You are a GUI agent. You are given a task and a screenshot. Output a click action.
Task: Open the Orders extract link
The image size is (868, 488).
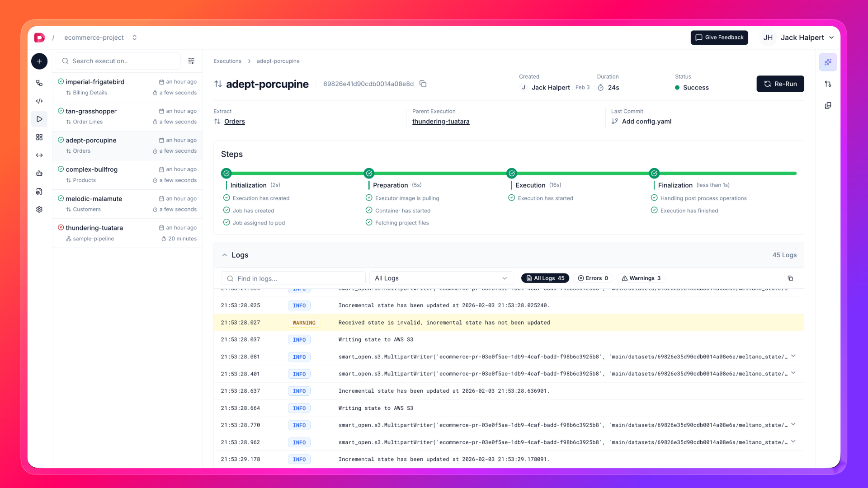click(234, 122)
